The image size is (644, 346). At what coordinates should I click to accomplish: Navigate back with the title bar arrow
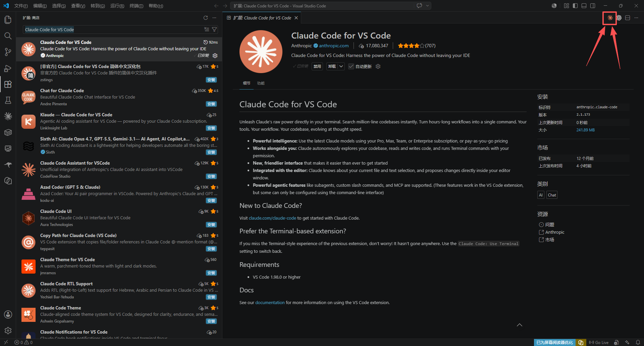click(x=216, y=6)
